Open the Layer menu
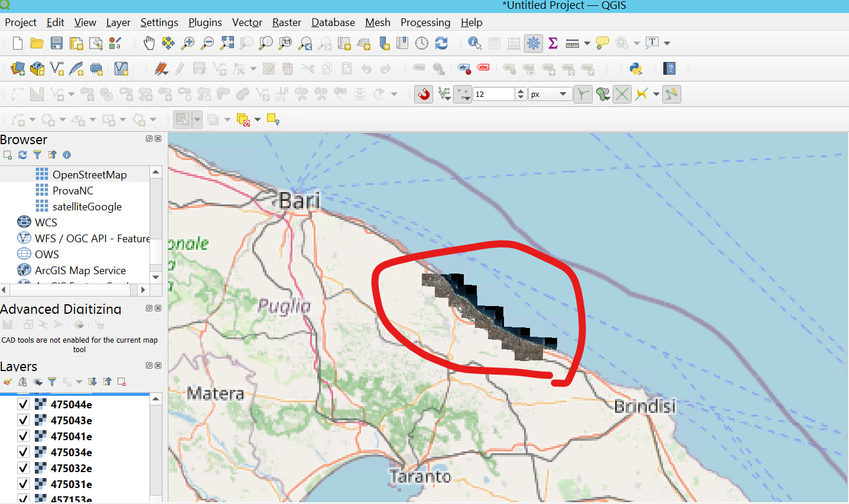849x504 pixels. [x=118, y=22]
